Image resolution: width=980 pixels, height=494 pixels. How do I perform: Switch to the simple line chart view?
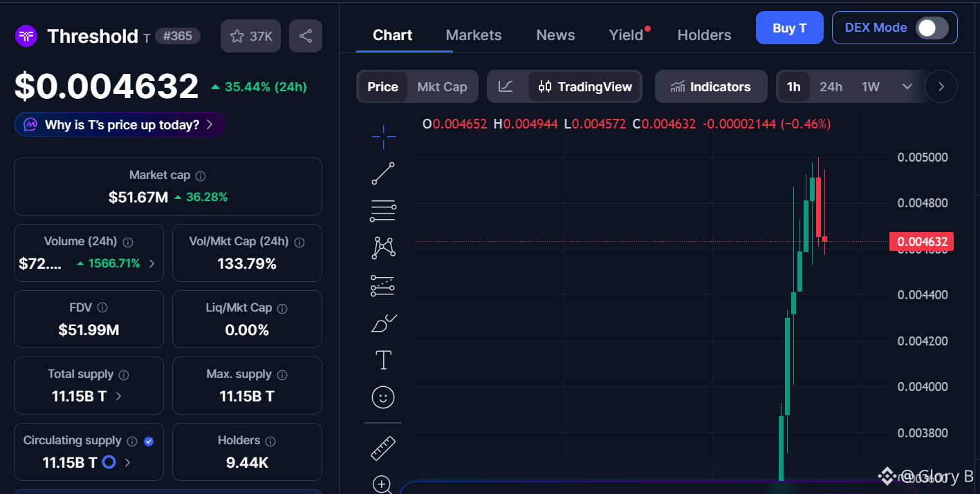[506, 86]
